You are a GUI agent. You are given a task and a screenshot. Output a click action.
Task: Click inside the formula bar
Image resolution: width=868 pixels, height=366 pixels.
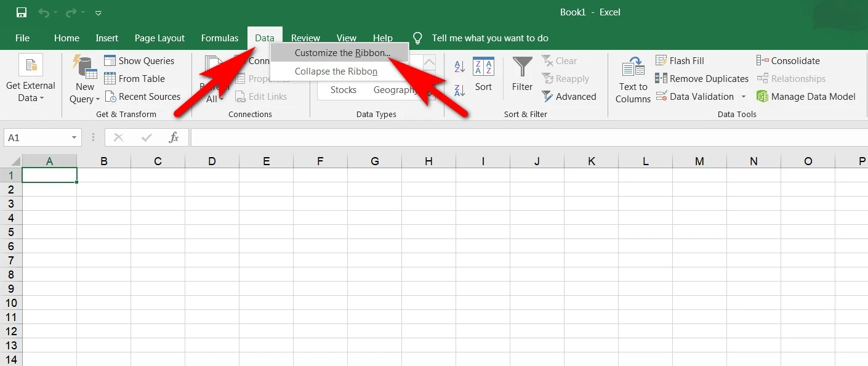coord(529,138)
